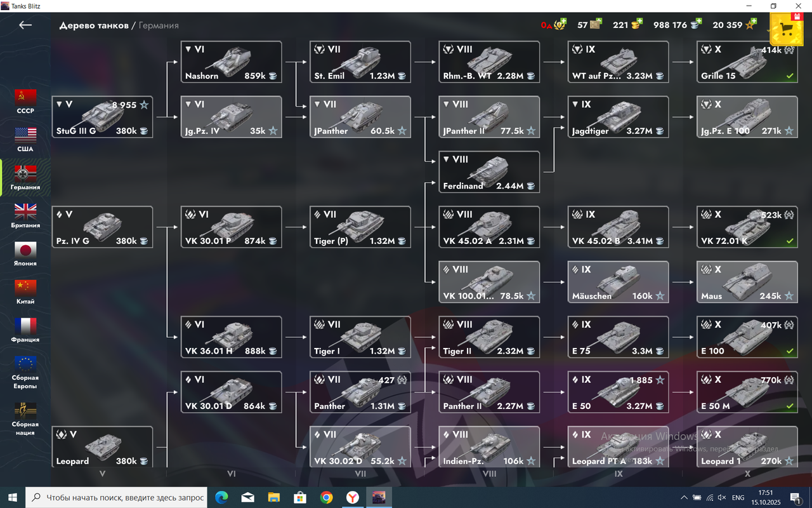Open the Mäuschen tank card
The height and width of the screenshot is (508, 812).
pyautogui.click(x=618, y=282)
